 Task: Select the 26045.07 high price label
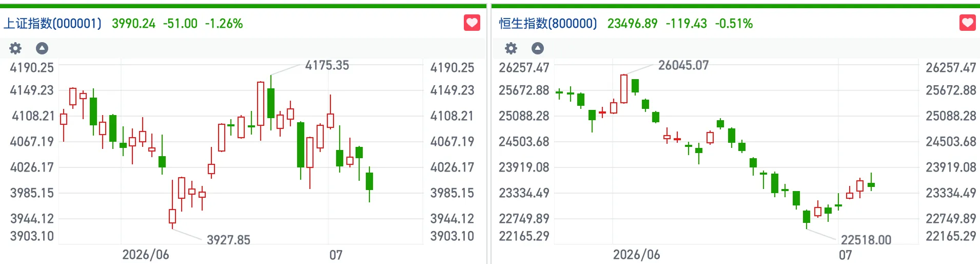point(683,65)
